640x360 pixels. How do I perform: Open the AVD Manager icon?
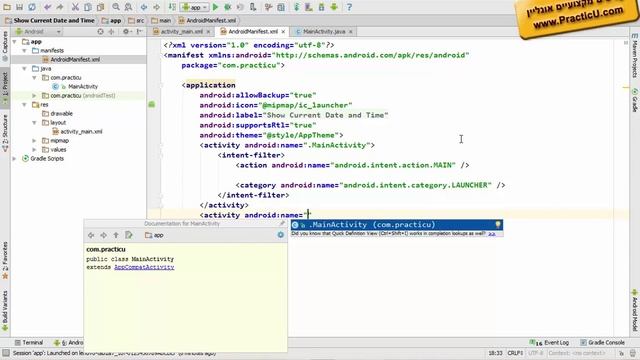309,7
